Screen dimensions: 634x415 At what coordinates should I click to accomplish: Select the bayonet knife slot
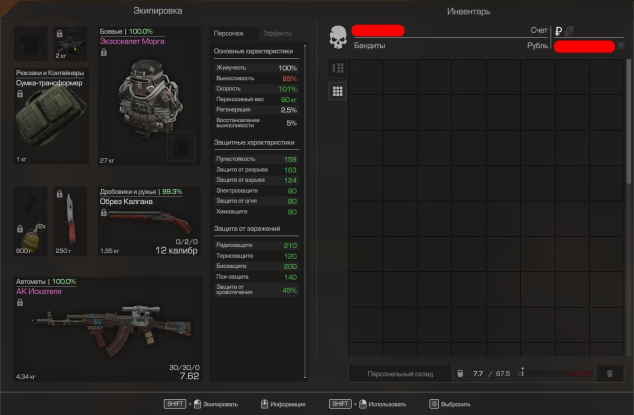click(70, 221)
